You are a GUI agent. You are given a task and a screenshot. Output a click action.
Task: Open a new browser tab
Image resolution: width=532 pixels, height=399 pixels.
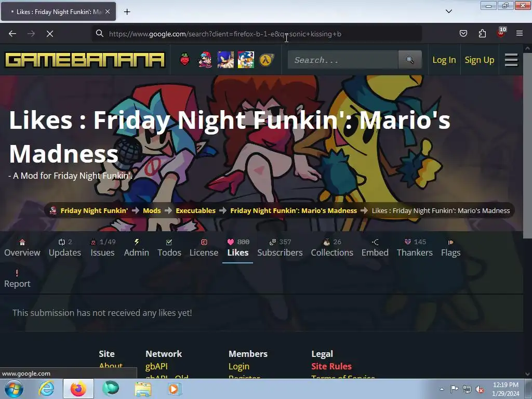coord(127,12)
